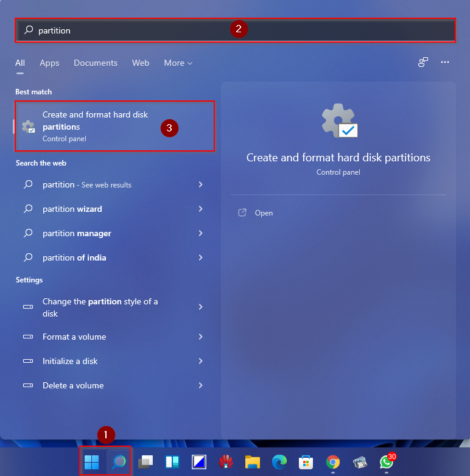Launch Google Chrome from the taskbar
This screenshot has width=470, height=476.
coord(333,462)
